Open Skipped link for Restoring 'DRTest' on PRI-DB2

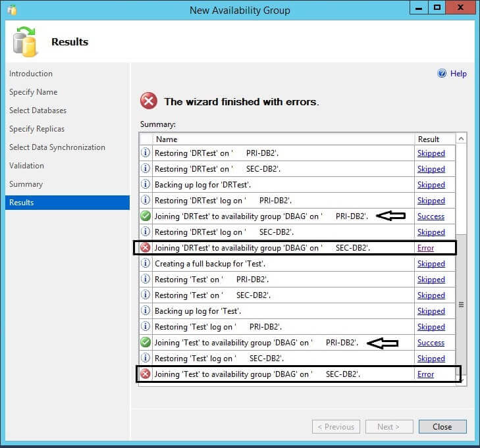tap(431, 153)
